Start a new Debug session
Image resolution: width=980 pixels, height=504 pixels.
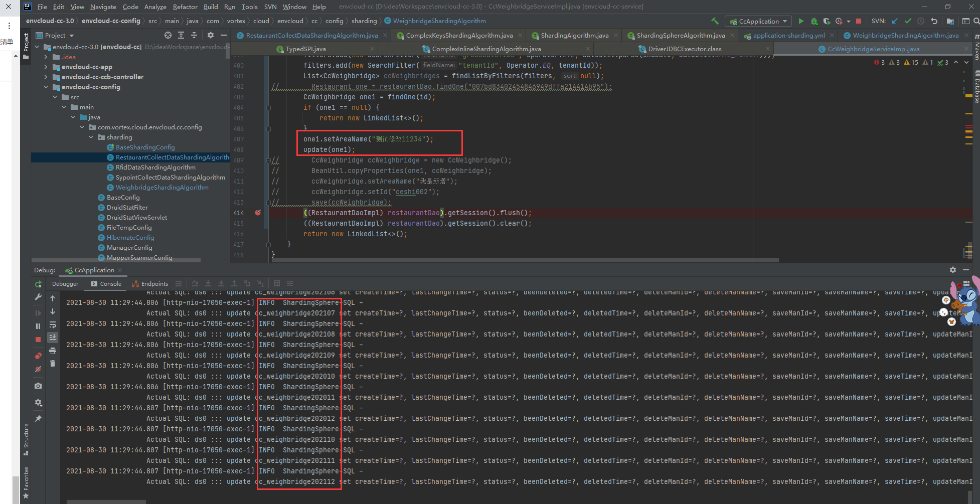[813, 21]
